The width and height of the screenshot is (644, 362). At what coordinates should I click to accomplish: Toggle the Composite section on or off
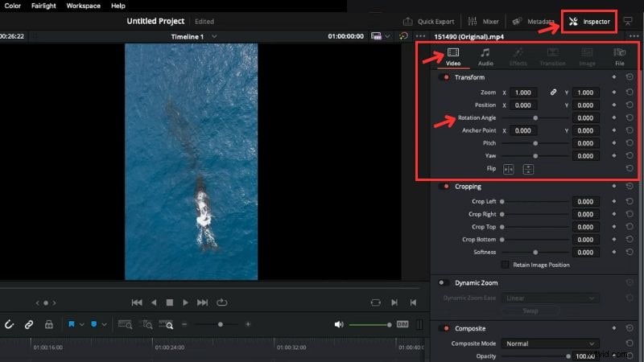click(444, 328)
